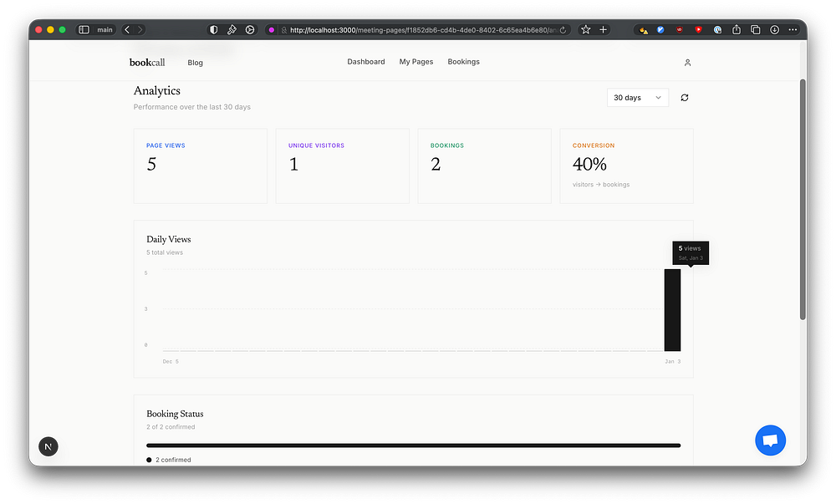Click the page vertical scrollbar
The image size is (836, 504).
pyautogui.click(x=803, y=199)
